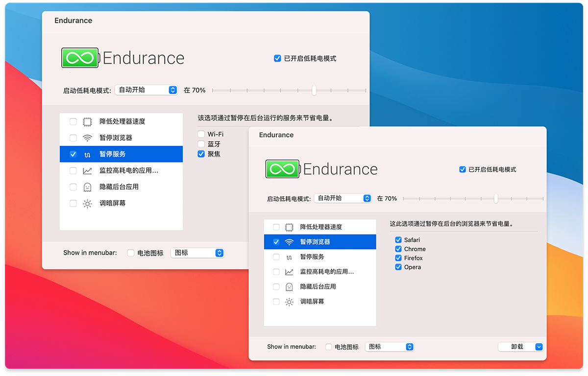Open the 图标 menubar style dropdown

(390, 347)
